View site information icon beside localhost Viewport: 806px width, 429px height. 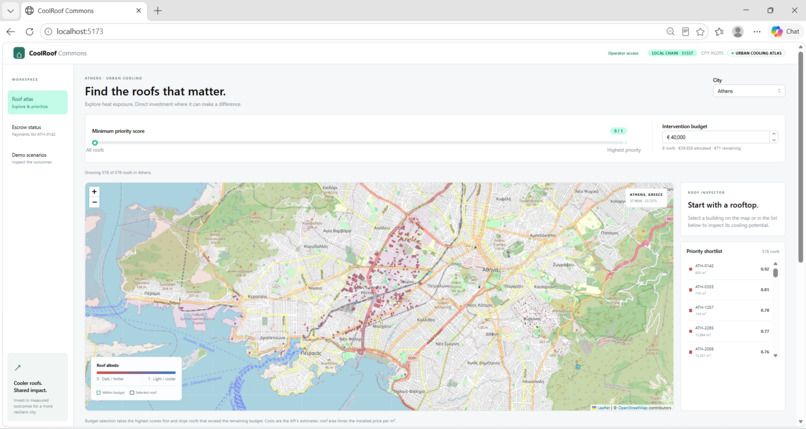[x=48, y=31]
